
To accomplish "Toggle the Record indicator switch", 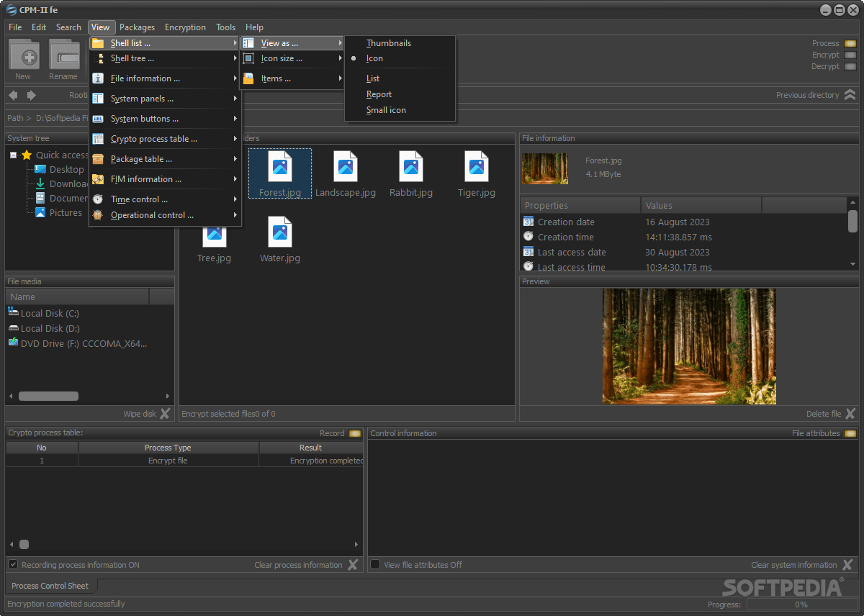I will (355, 433).
